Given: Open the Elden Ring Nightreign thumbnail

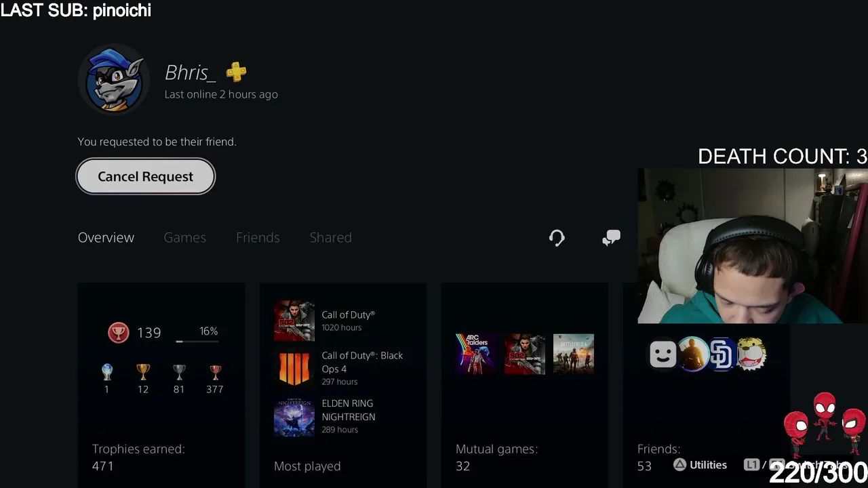Looking at the screenshot, I should pos(294,416).
